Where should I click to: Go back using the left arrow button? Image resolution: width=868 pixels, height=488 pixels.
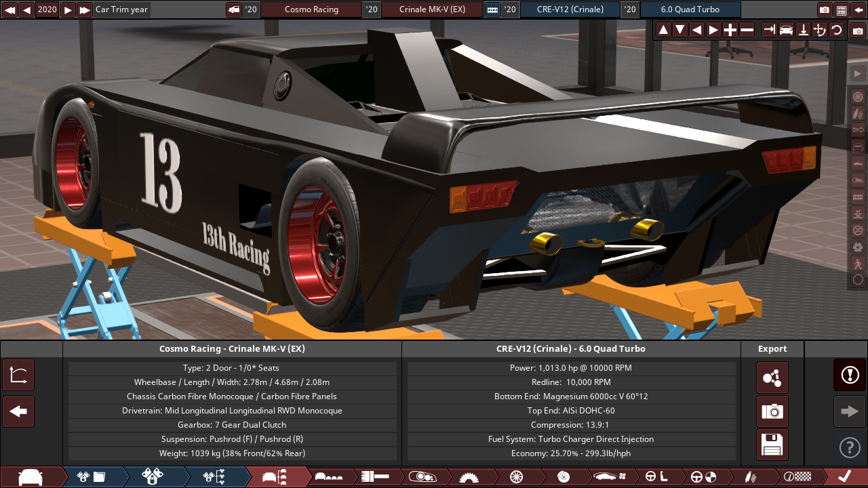(x=18, y=411)
